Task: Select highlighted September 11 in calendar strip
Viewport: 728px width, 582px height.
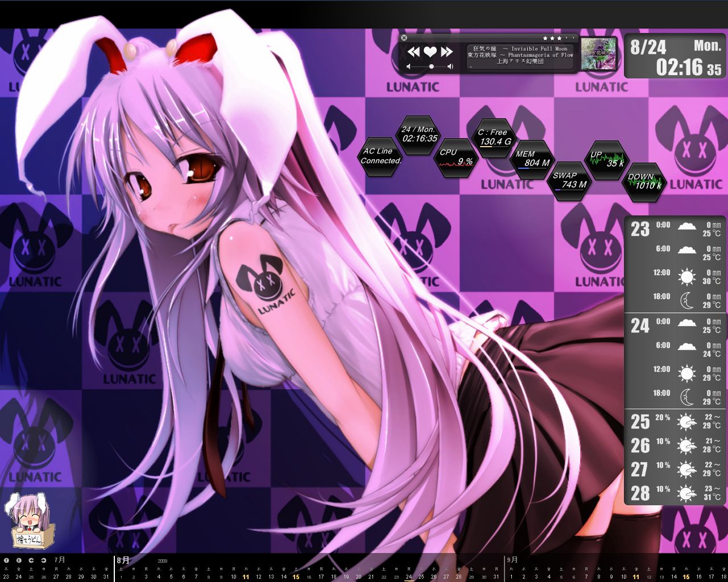Action: [x=636, y=577]
